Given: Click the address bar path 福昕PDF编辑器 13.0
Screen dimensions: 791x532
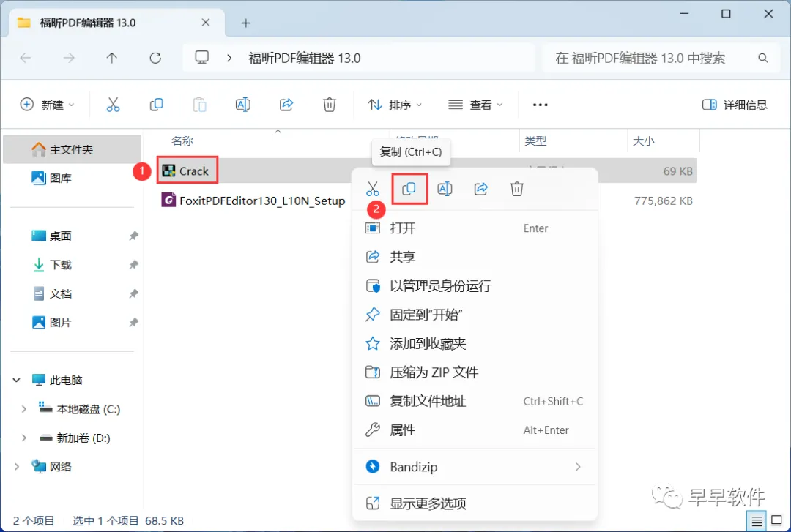Looking at the screenshot, I should coord(304,58).
